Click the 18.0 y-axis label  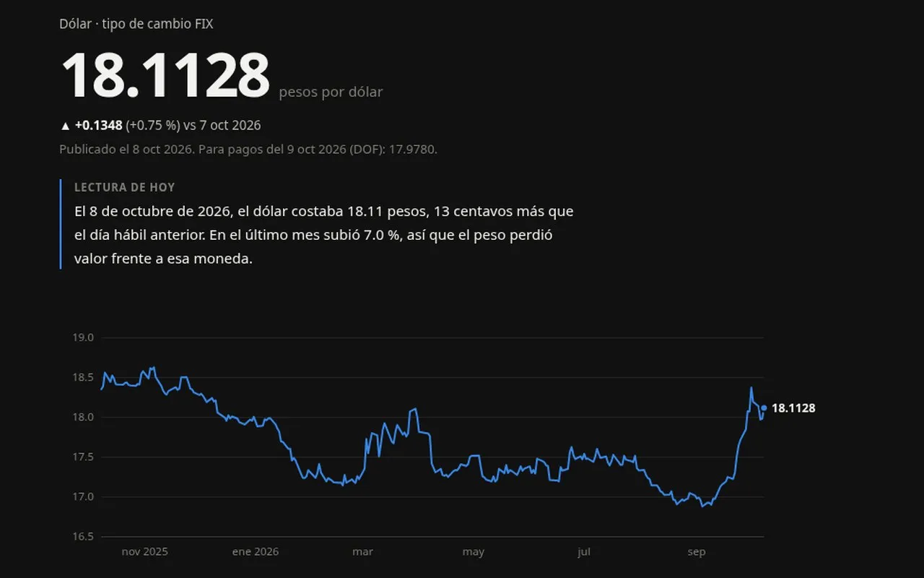point(84,417)
